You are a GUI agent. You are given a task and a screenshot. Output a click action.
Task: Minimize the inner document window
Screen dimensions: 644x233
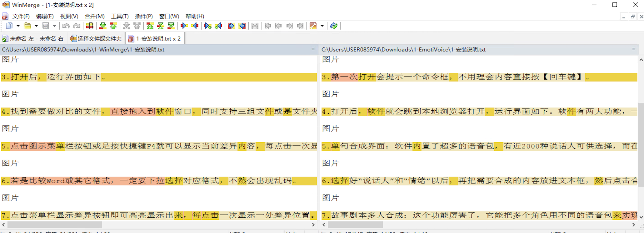point(624,17)
